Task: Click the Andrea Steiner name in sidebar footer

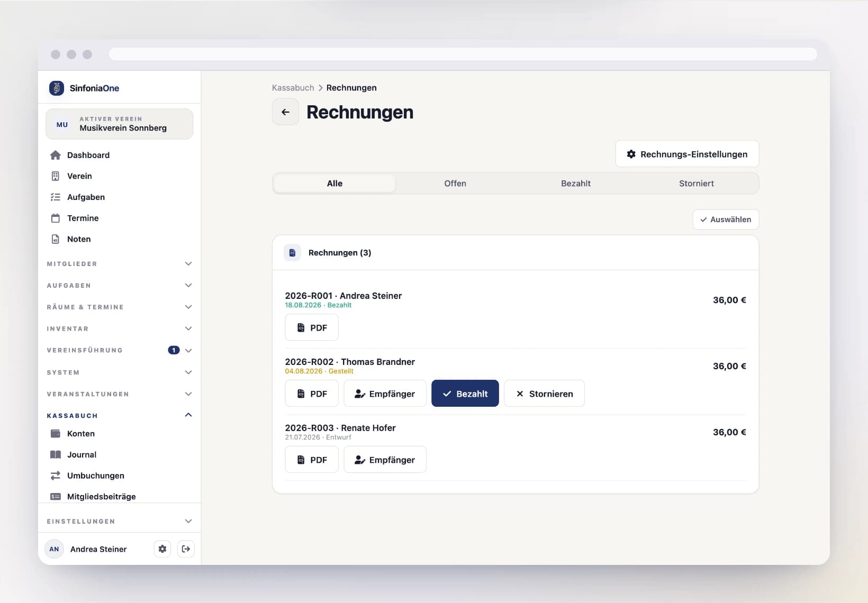Action: [x=98, y=549]
